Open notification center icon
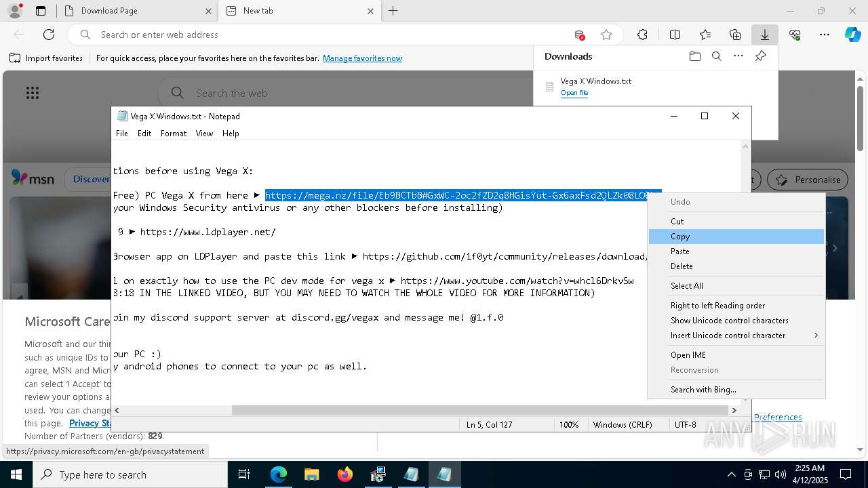 point(846,474)
